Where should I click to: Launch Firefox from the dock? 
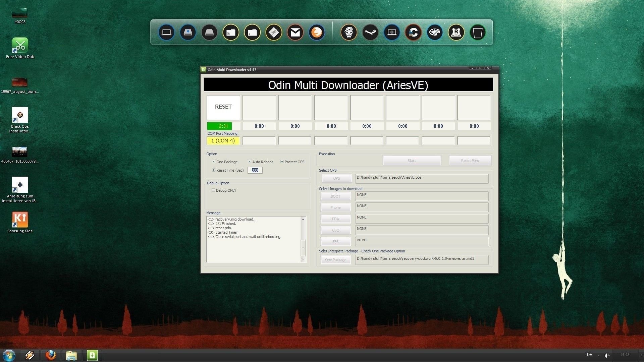click(317, 33)
